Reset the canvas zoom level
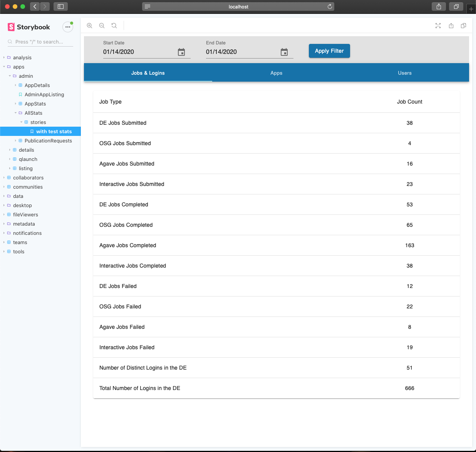 (114, 26)
